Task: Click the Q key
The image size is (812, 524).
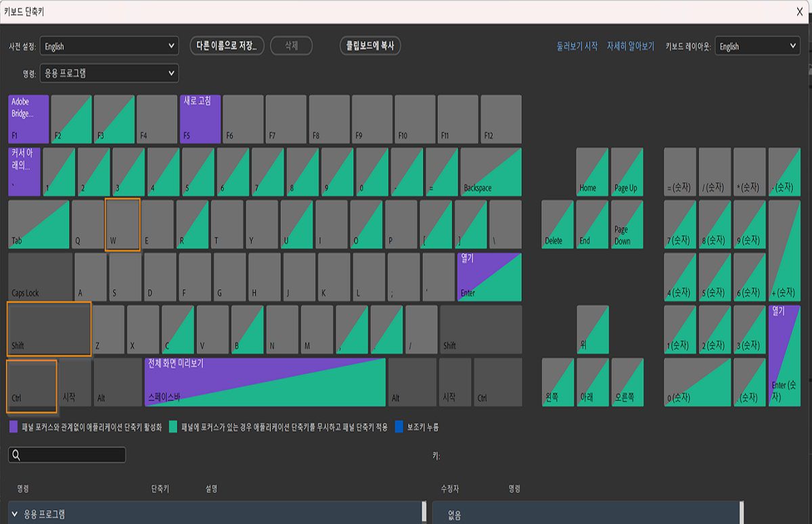Action: coord(88,224)
